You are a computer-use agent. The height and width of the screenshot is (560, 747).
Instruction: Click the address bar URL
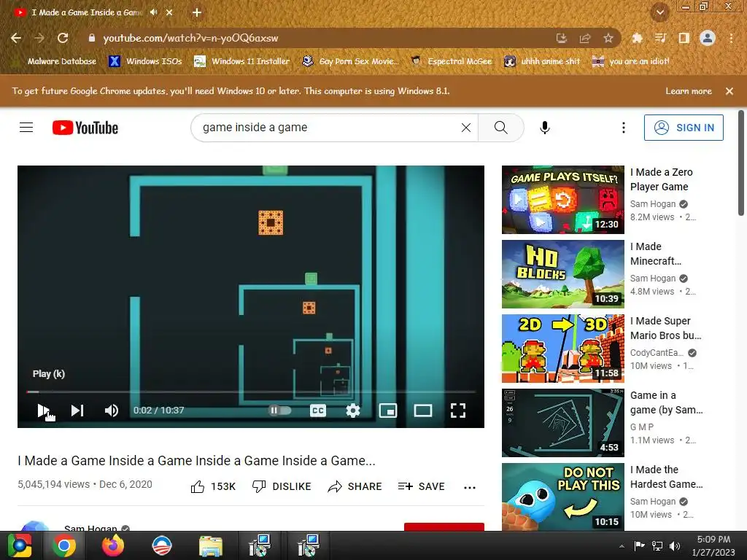pyautogui.click(x=190, y=38)
